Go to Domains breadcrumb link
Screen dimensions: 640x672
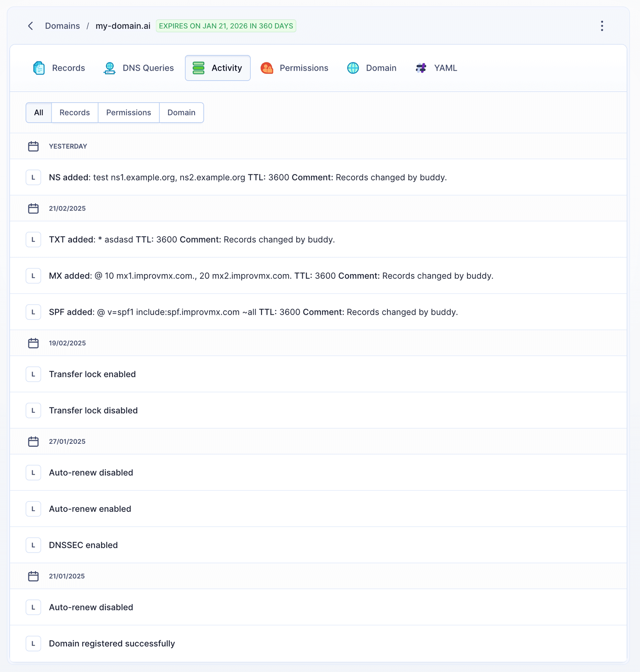click(62, 26)
